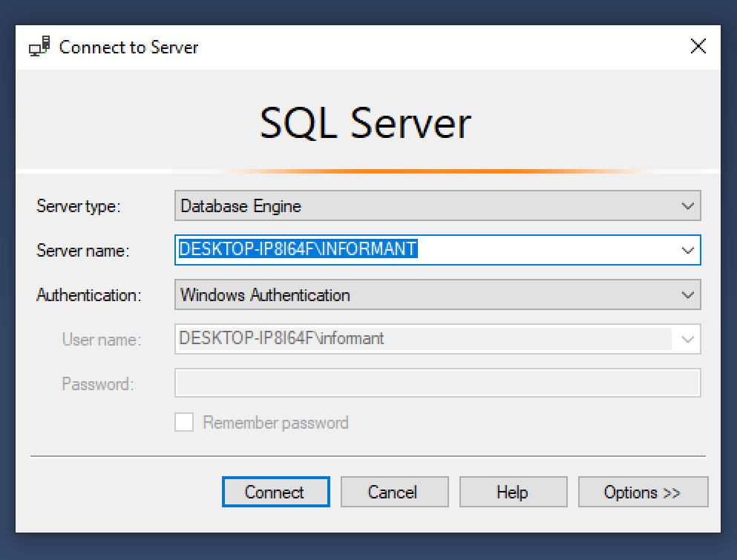The height and width of the screenshot is (560, 737).
Task: Toggle the Remember password checkbox
Action: [184, 422]
